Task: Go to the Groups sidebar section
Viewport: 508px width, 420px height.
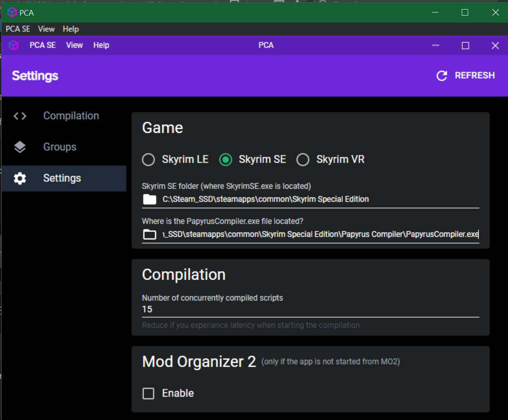Action: point(64,147)
